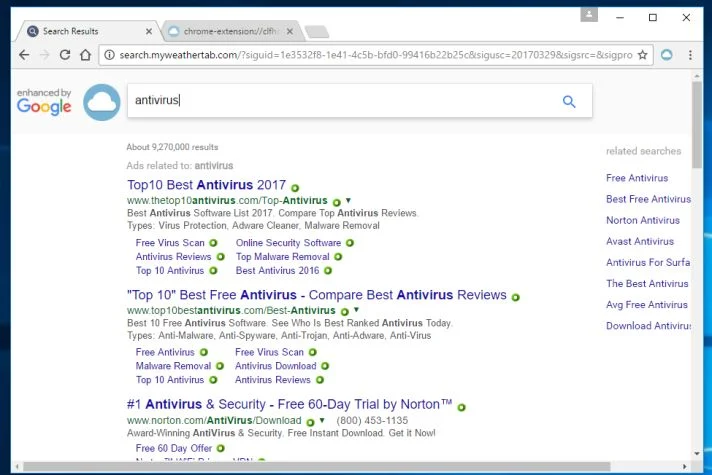The height and width of the screenshot is (475, 712).
Task: Click the forward navigation arrow
Action: point(44,55)
